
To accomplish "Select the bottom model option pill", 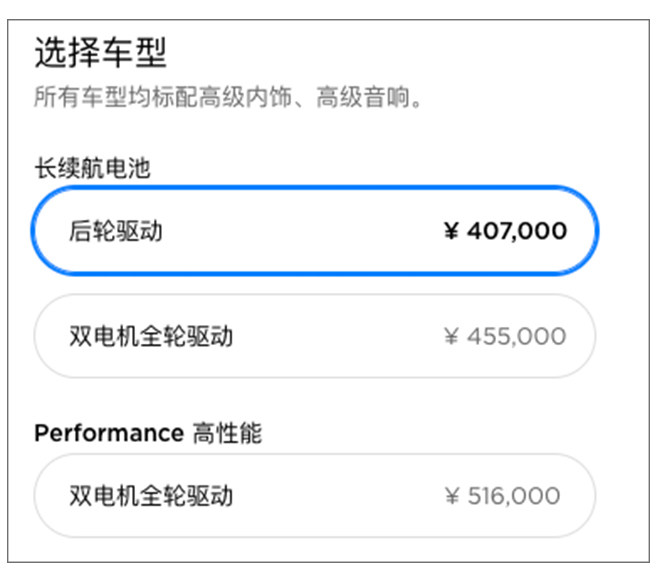I will [315, 496].
